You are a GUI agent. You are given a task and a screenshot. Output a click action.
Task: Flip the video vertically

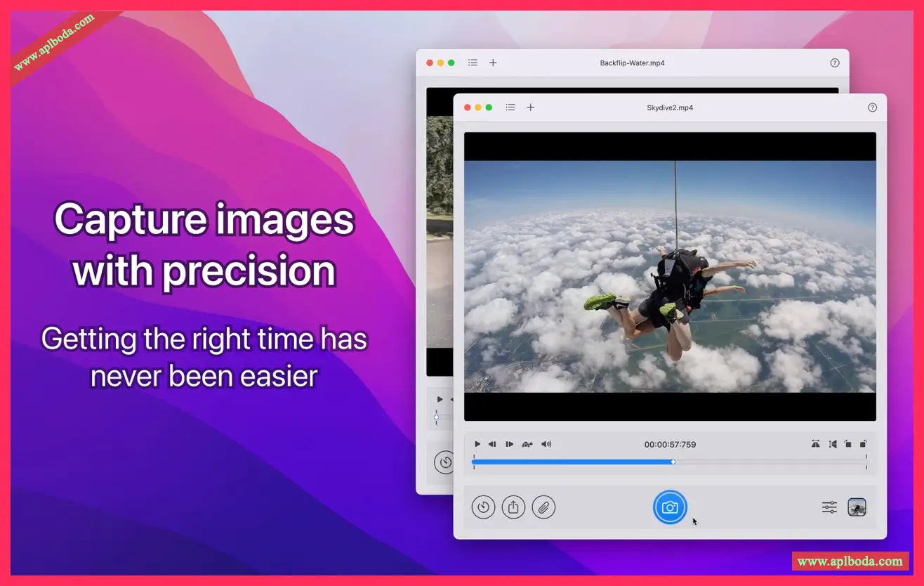[x=833, y=444]
